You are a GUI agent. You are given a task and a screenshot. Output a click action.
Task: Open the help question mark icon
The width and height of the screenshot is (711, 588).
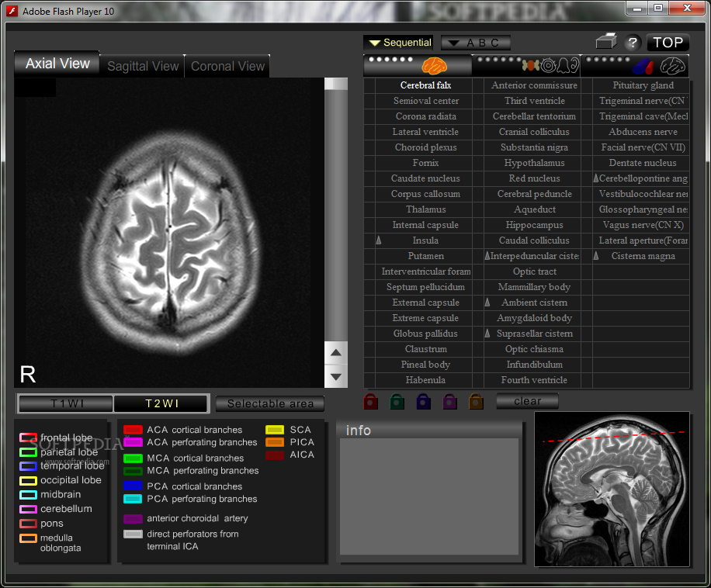click(632, 43)
